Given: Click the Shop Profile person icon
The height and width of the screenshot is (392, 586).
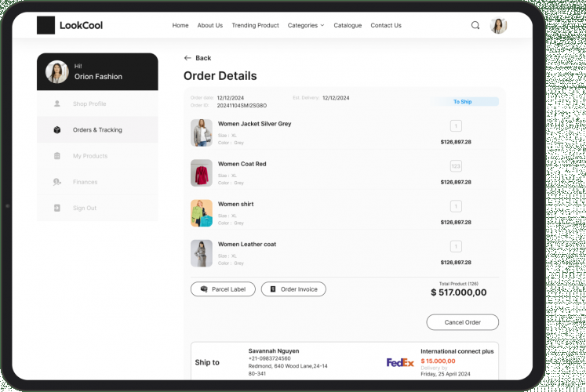Looking at the screenshot, I should pos(56,103).
